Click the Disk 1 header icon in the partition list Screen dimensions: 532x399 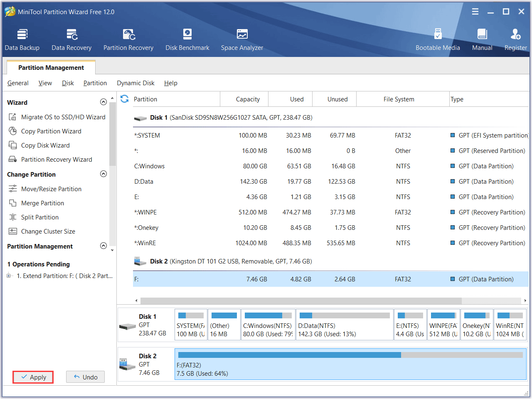pyautogui.click(x=140, y=118)
